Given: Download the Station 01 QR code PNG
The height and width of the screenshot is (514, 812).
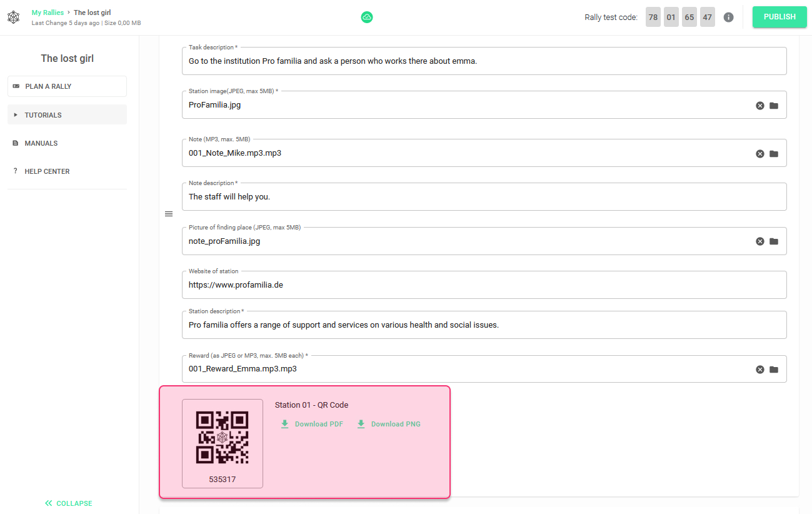Looking at the screenshot, I should (389, 424).
